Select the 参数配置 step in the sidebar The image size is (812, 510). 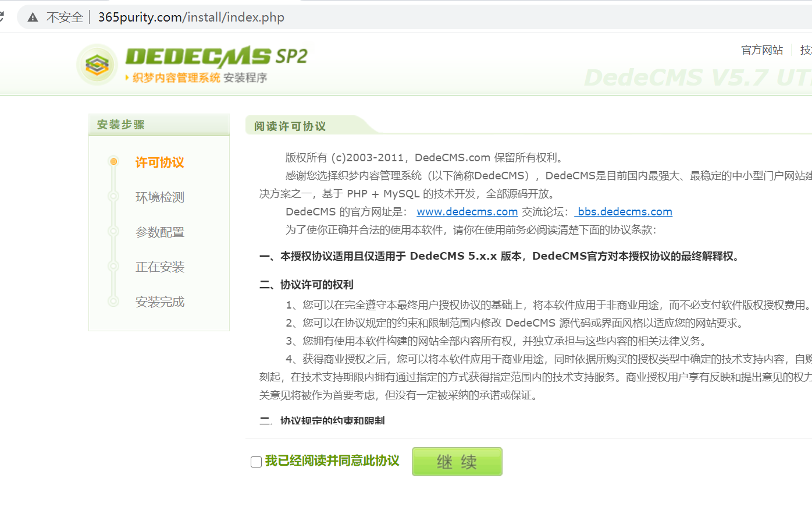click(x=159, y=232)
